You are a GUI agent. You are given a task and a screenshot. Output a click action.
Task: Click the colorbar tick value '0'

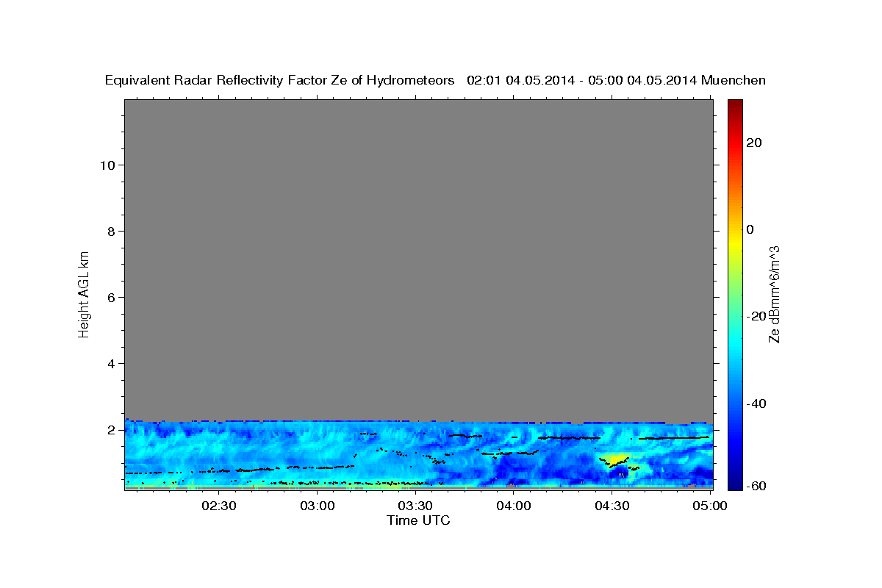coord(750,229)
